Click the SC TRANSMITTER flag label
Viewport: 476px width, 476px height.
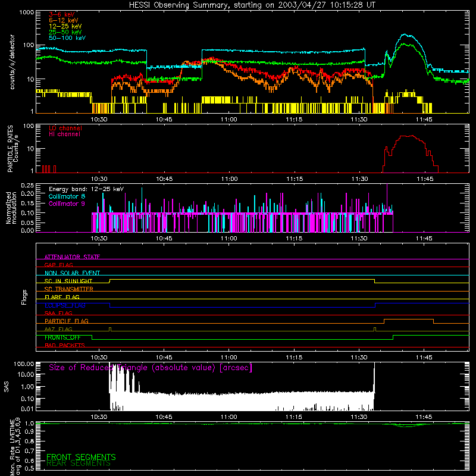tap(69, 289)
